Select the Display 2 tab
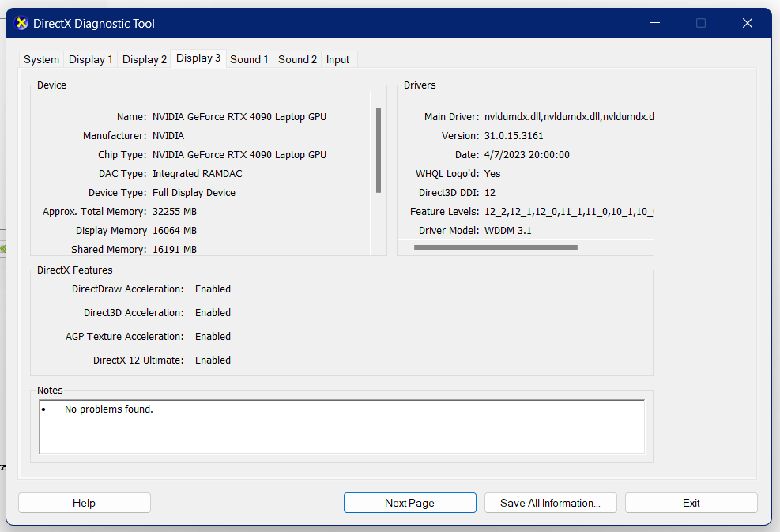 (145, 59)
